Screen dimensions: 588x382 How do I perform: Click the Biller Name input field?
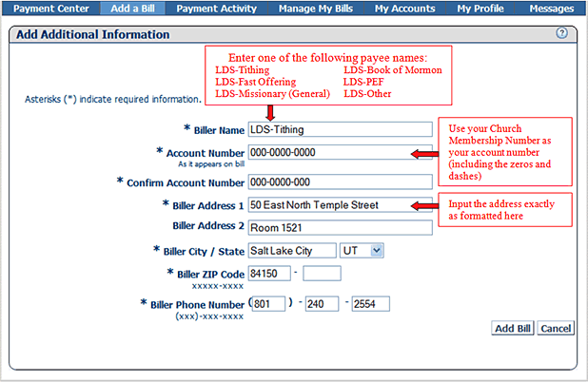(x=340, y=129)
